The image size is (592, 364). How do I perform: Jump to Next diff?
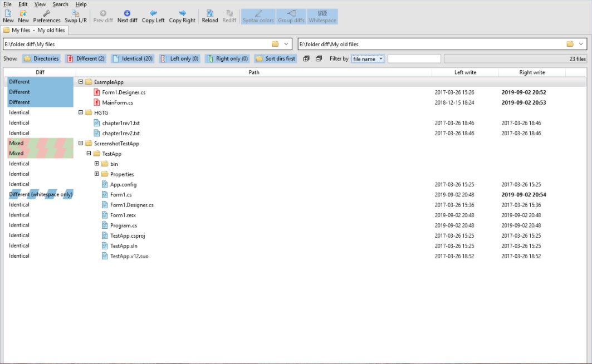pyautogui.click(x=127, y=16)
